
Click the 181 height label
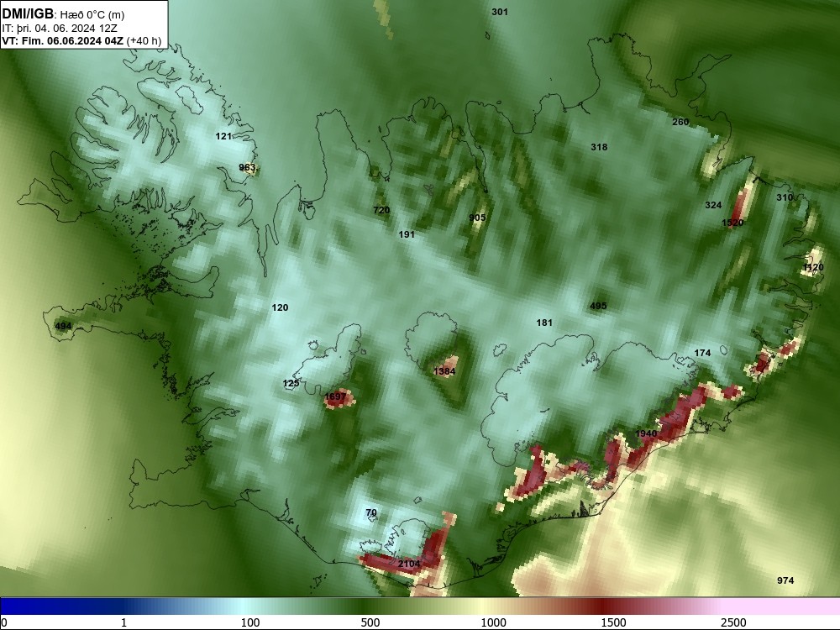coord(544,323)
